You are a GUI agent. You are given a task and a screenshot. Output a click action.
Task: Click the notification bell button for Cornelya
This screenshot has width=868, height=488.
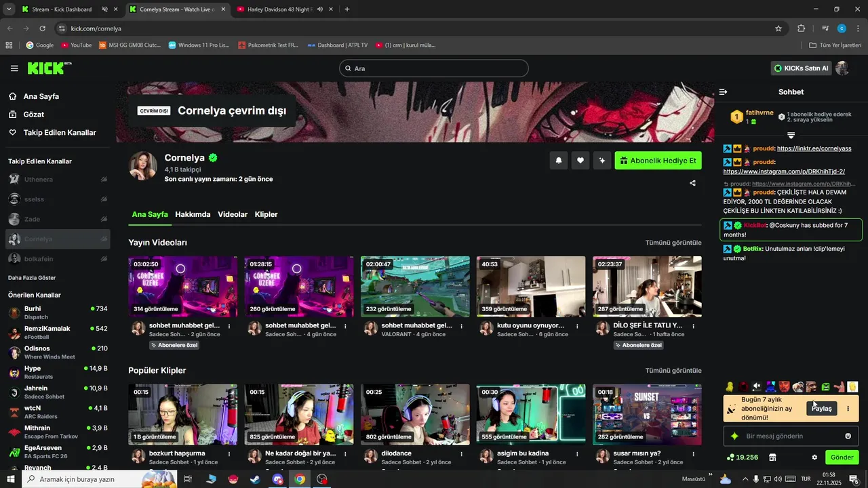click(x=559, y=161)
